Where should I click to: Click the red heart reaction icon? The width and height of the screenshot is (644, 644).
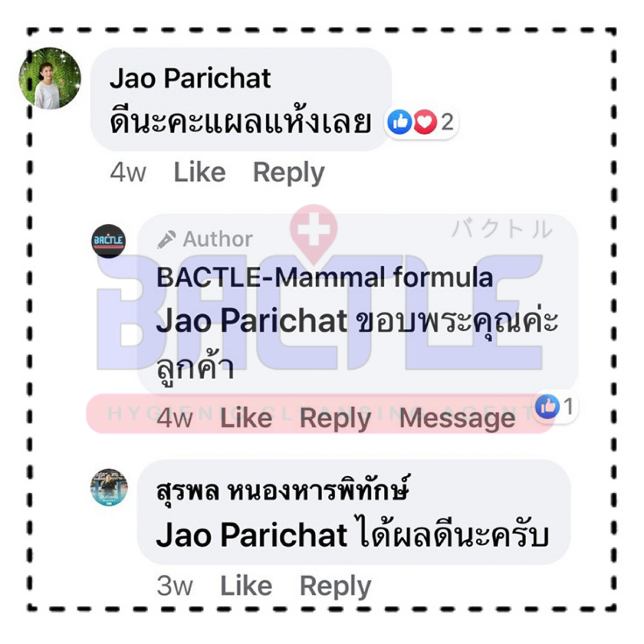pos(425,122)
